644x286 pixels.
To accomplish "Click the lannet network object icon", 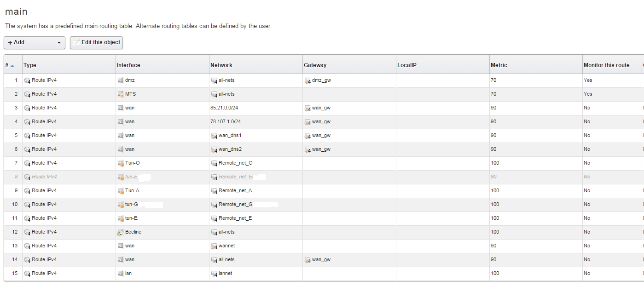I will coord(214,274).
